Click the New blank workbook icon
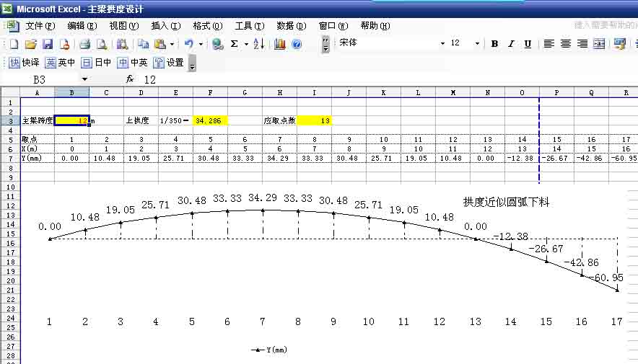Image resolution: width=638 pixels, height=364 pixels. coord(14,44)
